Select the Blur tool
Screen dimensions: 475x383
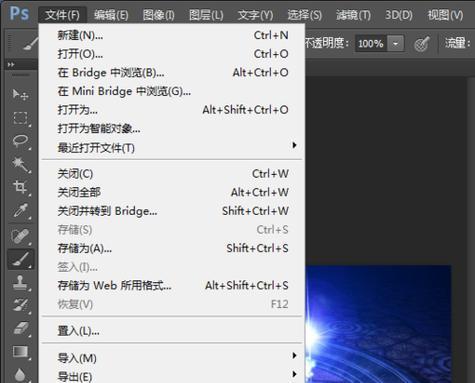pos(20,375)
